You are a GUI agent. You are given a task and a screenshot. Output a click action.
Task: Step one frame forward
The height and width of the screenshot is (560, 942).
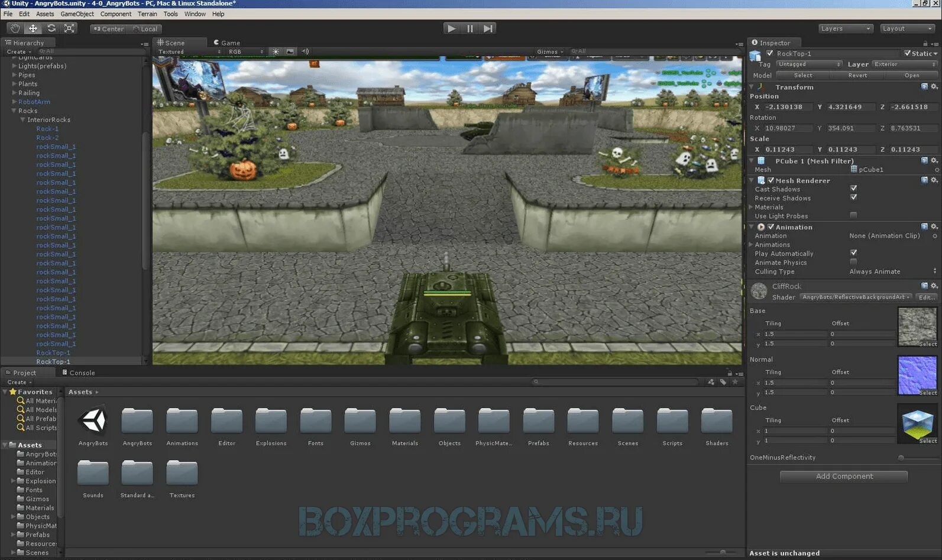pyautogui.click(x=487, y=28)
